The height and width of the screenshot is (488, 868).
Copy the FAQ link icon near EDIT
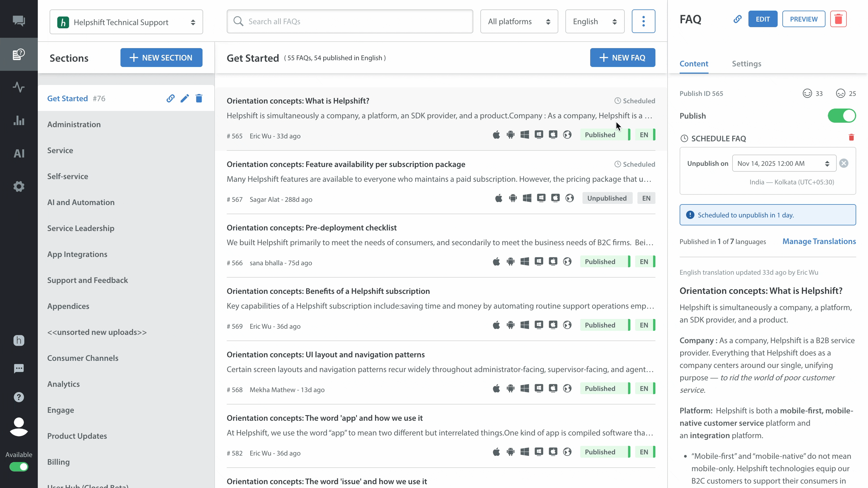point(737,19)
